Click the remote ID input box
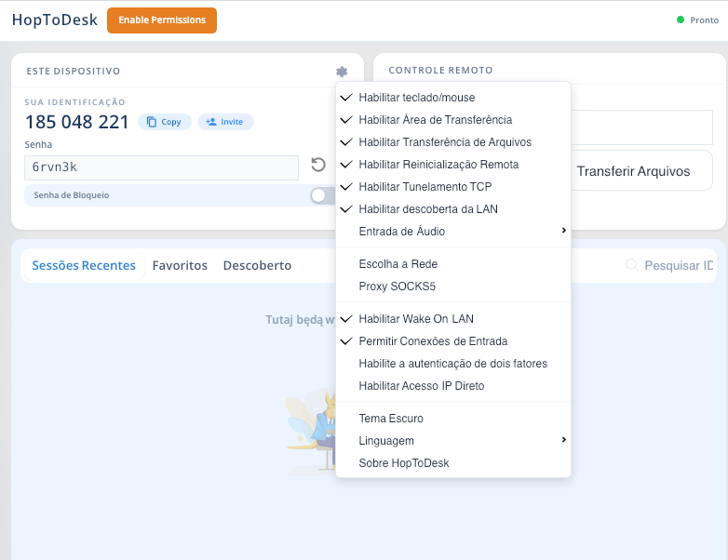728x560 pixels. click(641, 127)
